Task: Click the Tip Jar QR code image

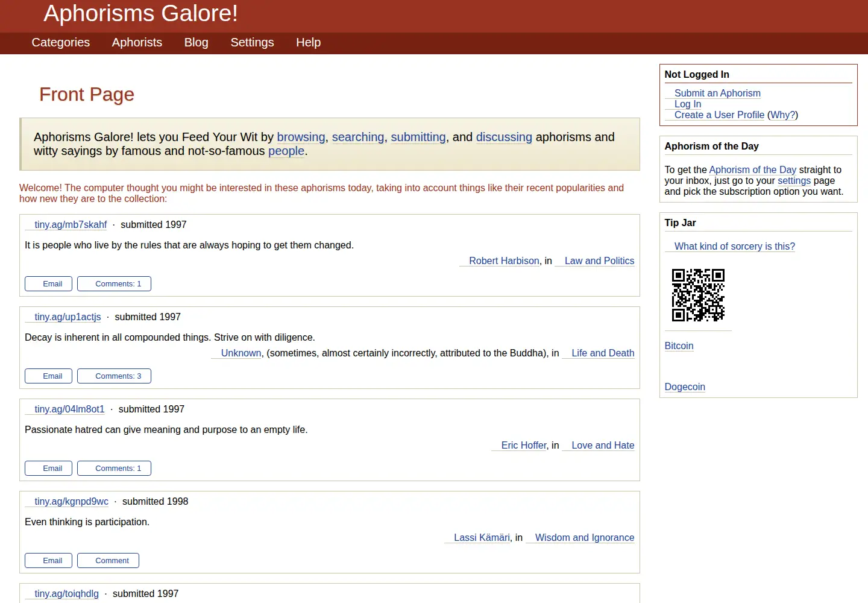Action: coord(698,295)
